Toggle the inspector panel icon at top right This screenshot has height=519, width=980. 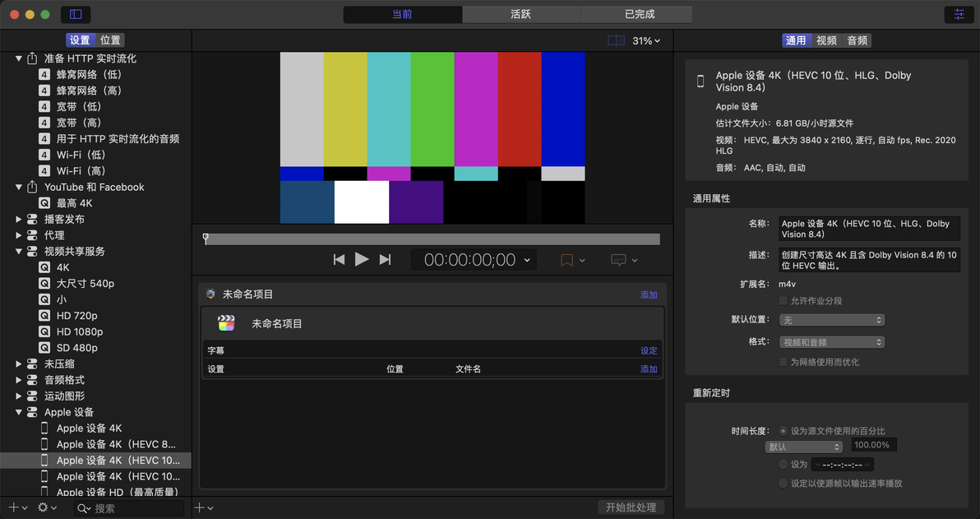[959, 14]
